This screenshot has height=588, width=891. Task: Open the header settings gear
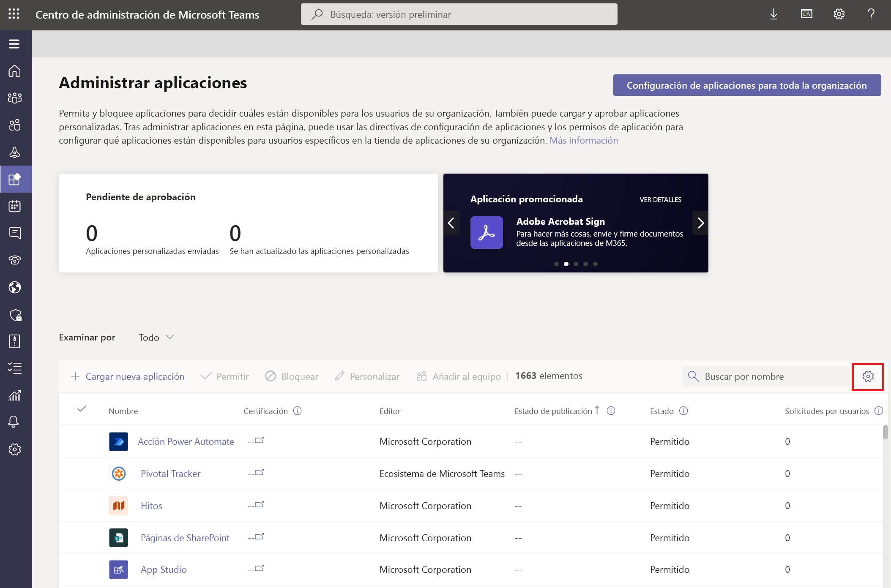tap(839, 14)
